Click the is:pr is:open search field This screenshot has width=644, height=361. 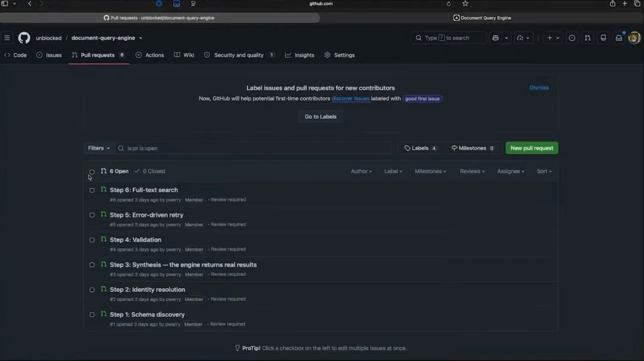254,148
